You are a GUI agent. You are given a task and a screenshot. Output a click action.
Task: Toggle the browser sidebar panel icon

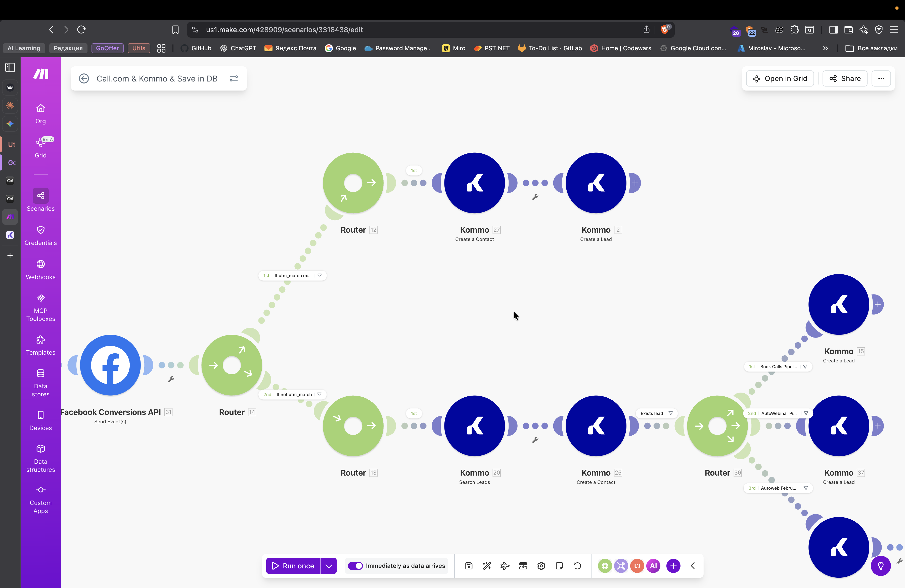click(x=833, y=30)
